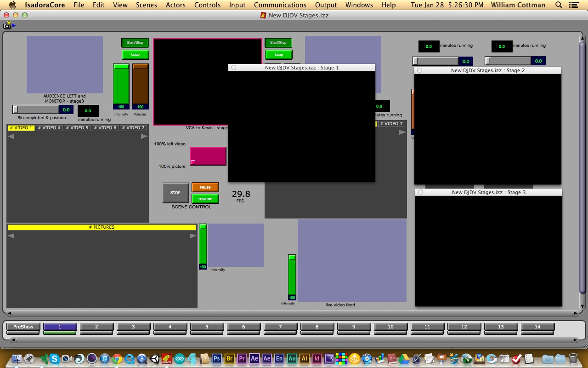The image size is (588, 368).
Task: Activate scene 2 button
Action: 96,327
